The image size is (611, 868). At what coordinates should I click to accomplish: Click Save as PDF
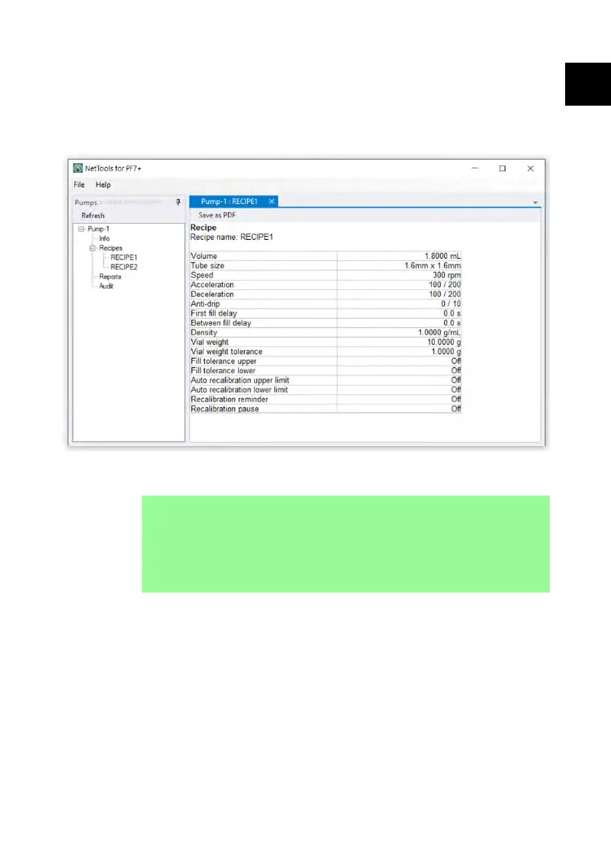pyautogui.click(x=217, y=215)
